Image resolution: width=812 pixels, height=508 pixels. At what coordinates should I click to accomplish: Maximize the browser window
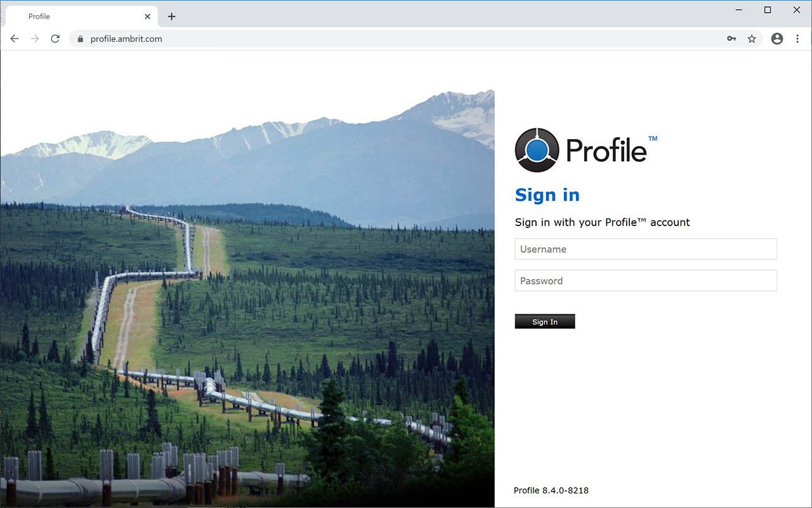tap(768, 10)
